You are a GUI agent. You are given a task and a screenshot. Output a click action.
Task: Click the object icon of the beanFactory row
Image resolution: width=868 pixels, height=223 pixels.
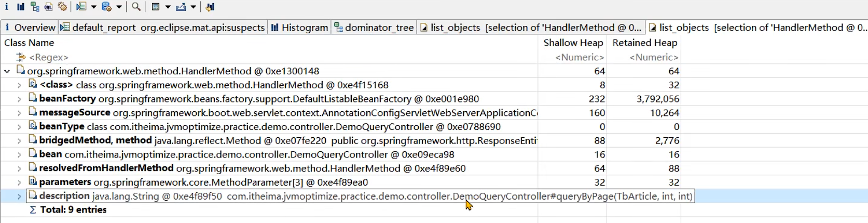tap(33, 98)
